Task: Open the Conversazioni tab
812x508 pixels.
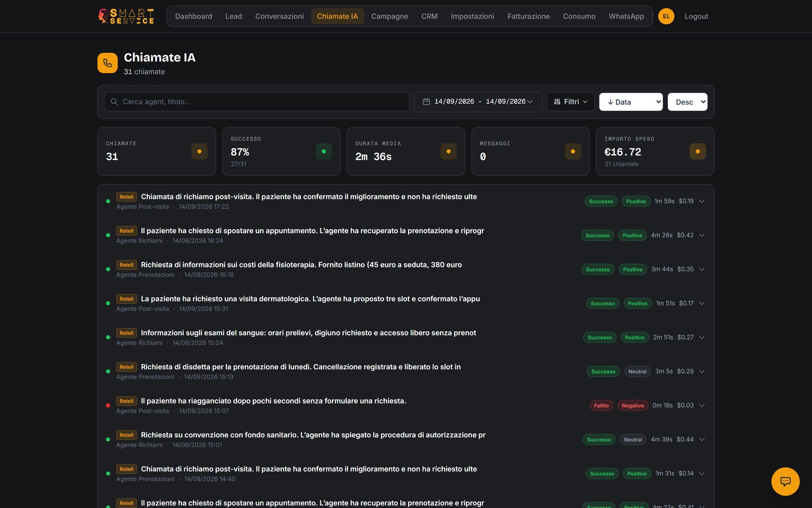Action: tap(279, 16)
